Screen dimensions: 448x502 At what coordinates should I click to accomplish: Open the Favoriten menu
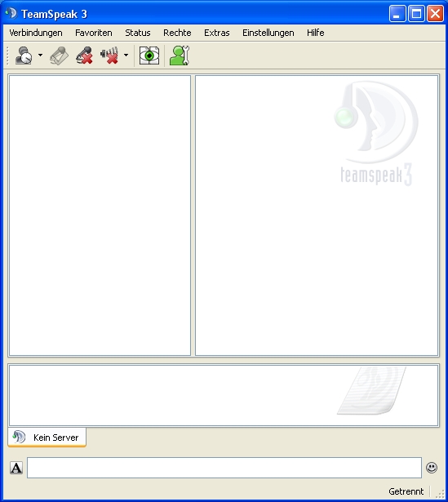(x=94, y=33)
